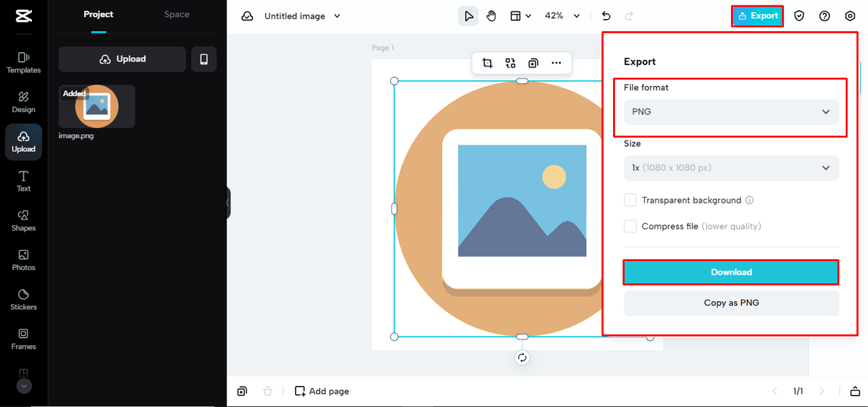Select the image.png thumbnail

click(x=97, y=106)
